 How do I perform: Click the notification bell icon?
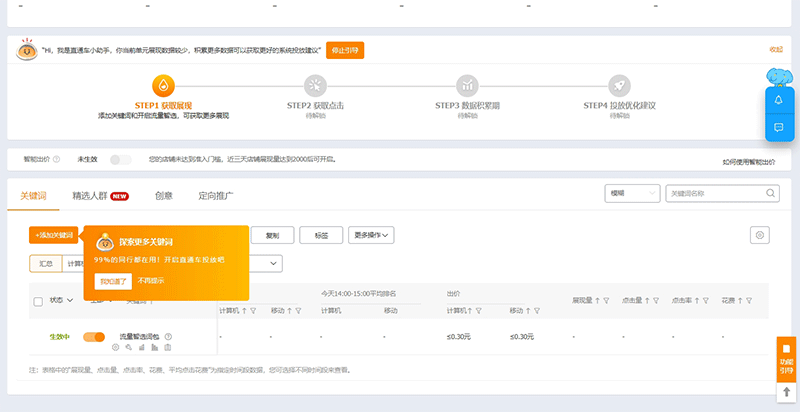779,100
